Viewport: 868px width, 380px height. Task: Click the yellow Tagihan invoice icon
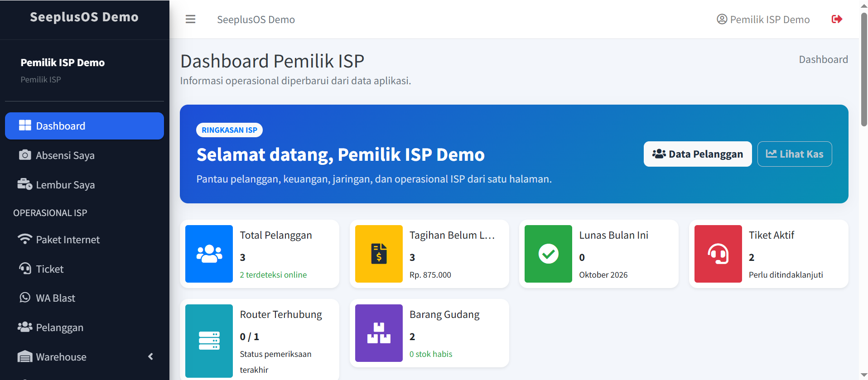[379, 254]
